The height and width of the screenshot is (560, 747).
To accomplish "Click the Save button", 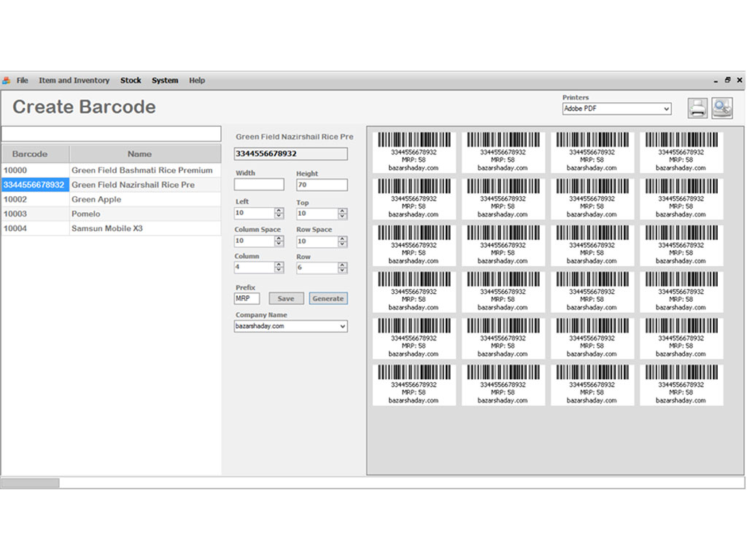I will (286, 298).
